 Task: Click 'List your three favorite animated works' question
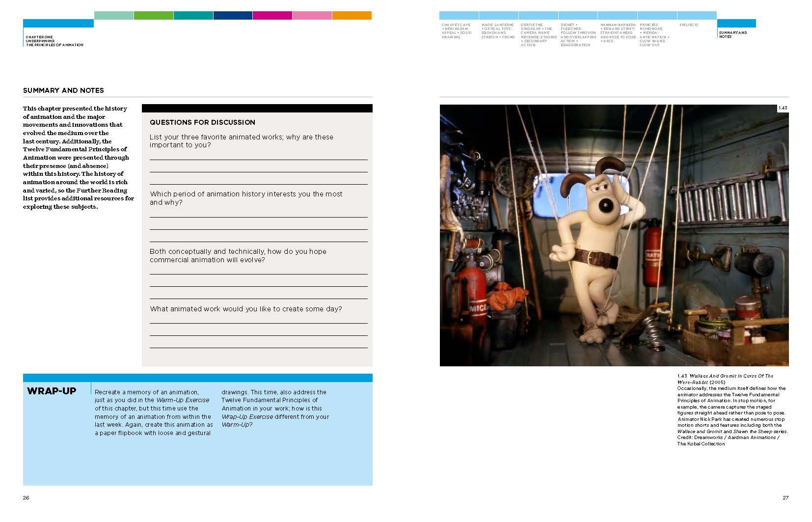click(x=242, y=141)
